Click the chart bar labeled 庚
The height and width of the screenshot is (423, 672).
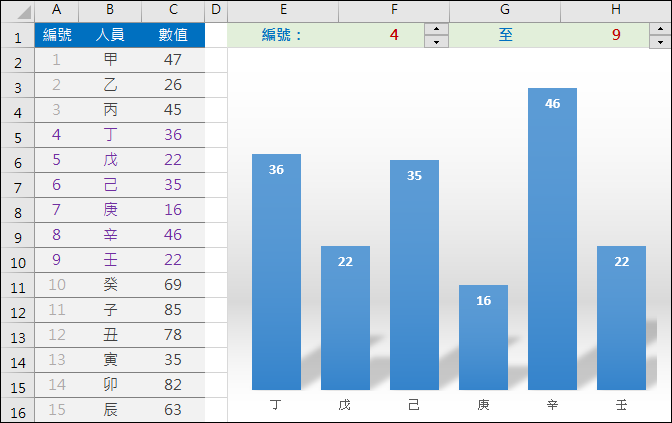click(483, 337)
